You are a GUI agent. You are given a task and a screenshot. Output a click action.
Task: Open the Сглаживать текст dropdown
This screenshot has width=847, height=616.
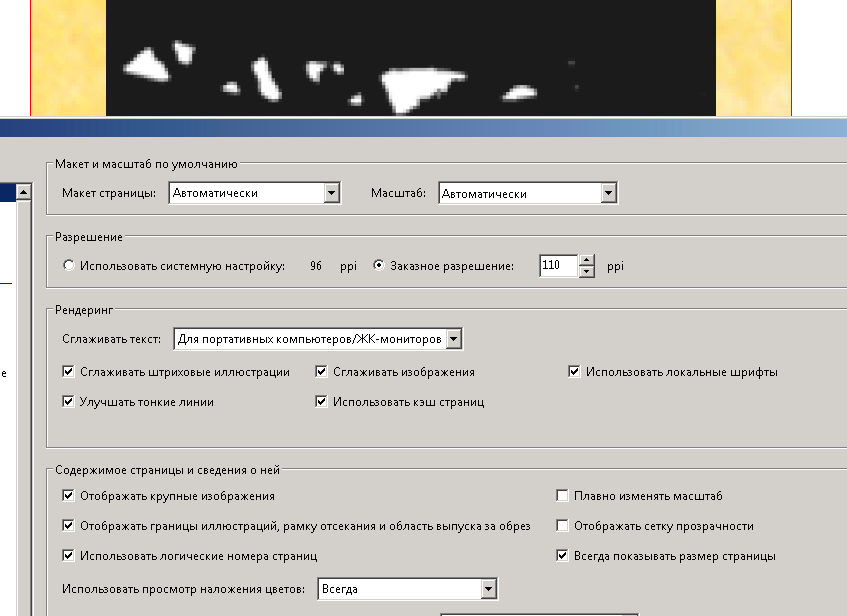[x=318, y=339]
